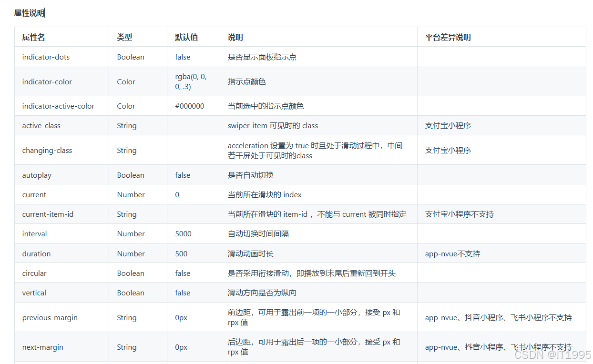Select the indicator-active-color property name

tap(58, 106)
